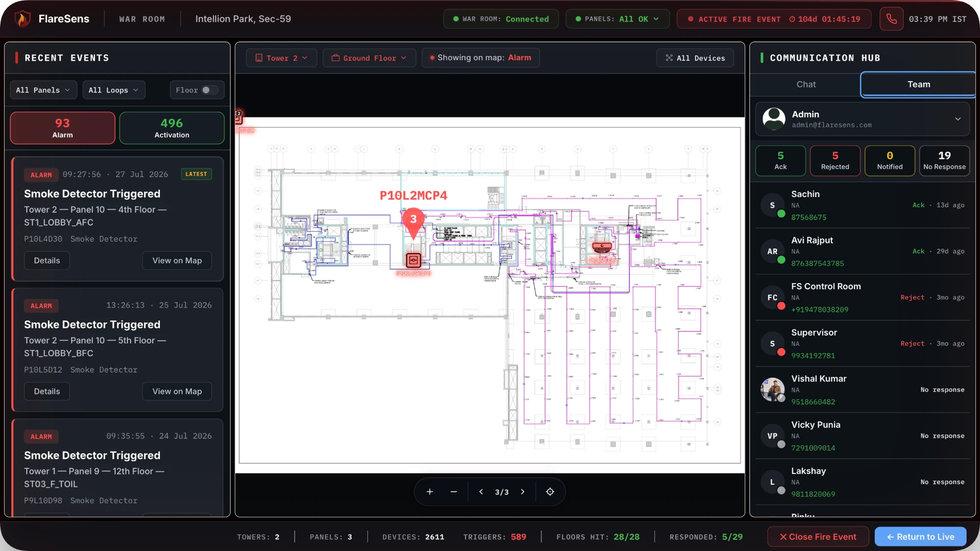View P10L5D12 alarm on map
The image size is (980, 551).
pyautogui.click(x=177, y=391)
